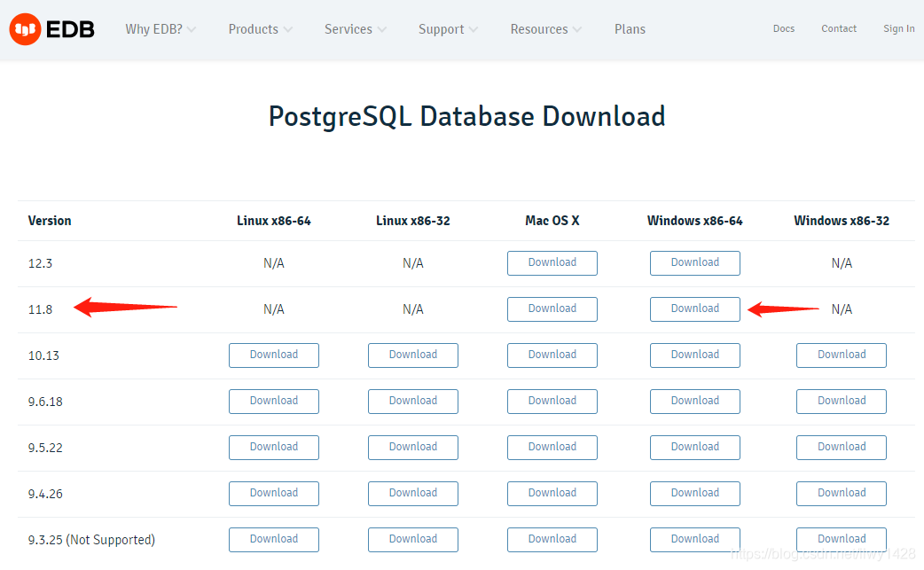
Task: Select the 9.3.25 (Not Supported) label
Action: click(91, 540)
